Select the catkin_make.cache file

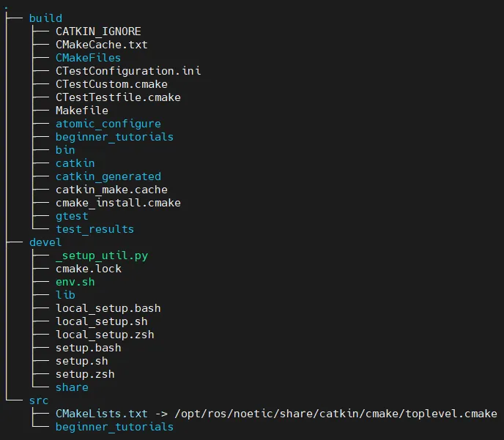point(111,190)
